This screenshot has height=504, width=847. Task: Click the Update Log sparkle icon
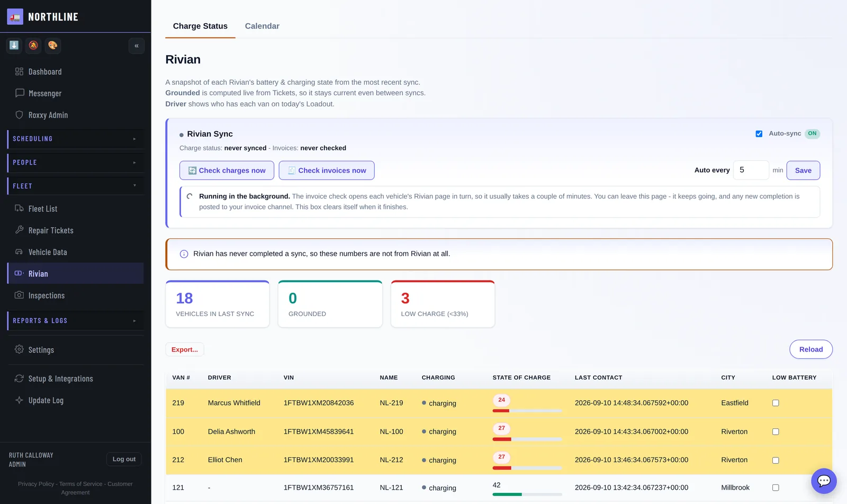(x=19, y=400)
